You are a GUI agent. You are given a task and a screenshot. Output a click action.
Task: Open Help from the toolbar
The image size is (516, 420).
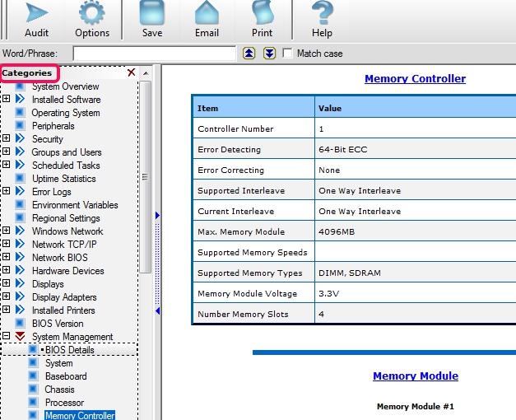point(322,13)
